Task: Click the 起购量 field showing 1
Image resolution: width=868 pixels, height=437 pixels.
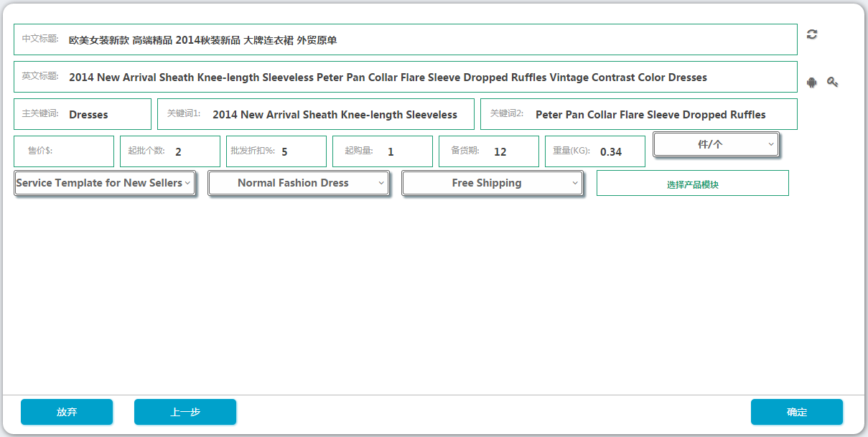Action: coord(383,151)
